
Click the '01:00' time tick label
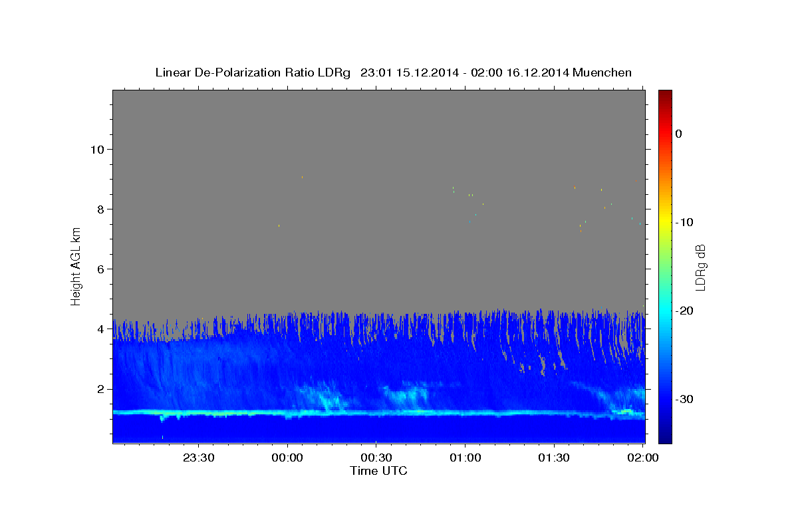[x=465, y=458]
